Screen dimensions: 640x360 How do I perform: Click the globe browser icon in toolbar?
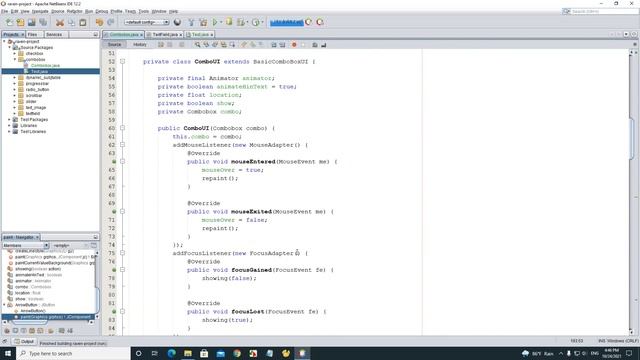point(177,22)
